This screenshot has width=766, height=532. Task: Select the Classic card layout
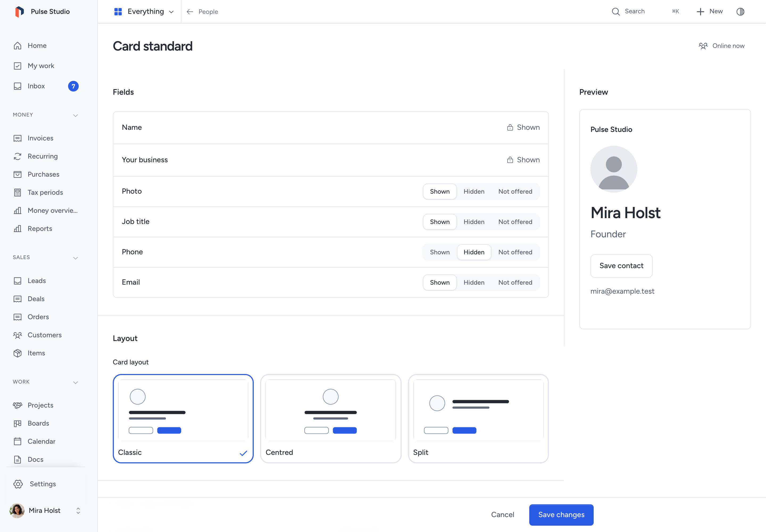[183, 419]
